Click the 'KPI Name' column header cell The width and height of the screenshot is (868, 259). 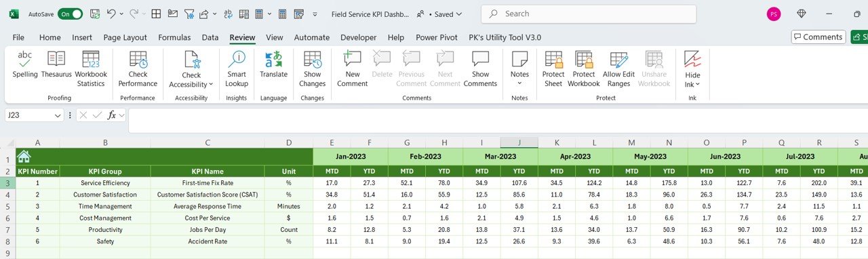pyautogui.click(x=208, y=172)
